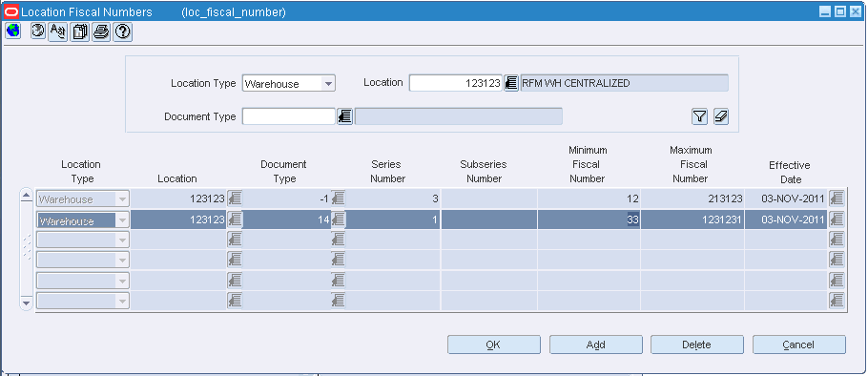Click the grey globe toolbar icon
868x376 pixels.
point(38,31)
